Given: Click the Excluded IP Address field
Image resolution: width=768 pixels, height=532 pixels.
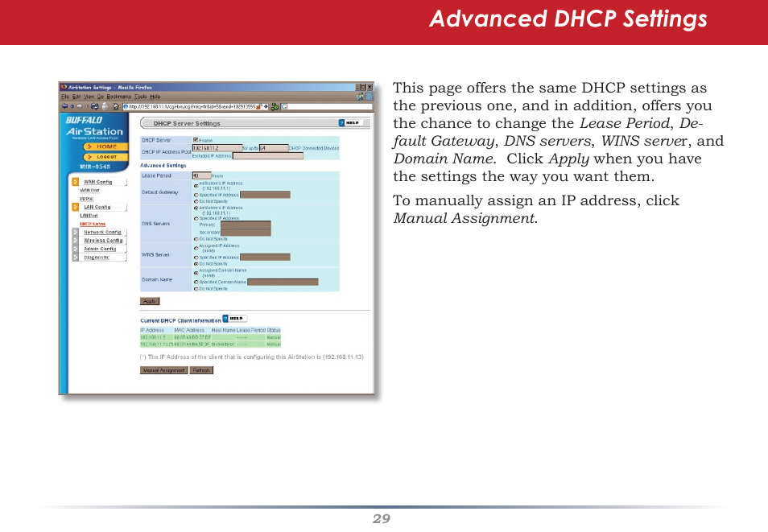Looking at the screenshot, I should coord(268,156).
